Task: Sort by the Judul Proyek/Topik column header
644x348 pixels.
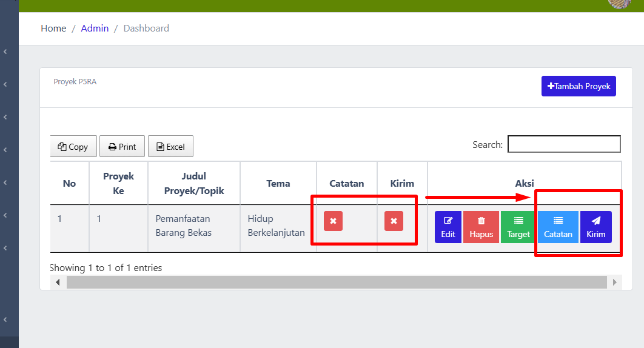Action: point(194,183)
